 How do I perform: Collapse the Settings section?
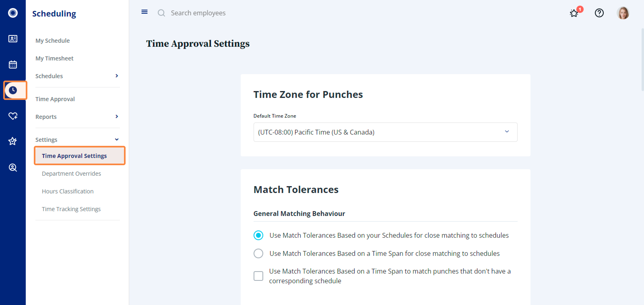pyautogui.click(x=77, y=140)
